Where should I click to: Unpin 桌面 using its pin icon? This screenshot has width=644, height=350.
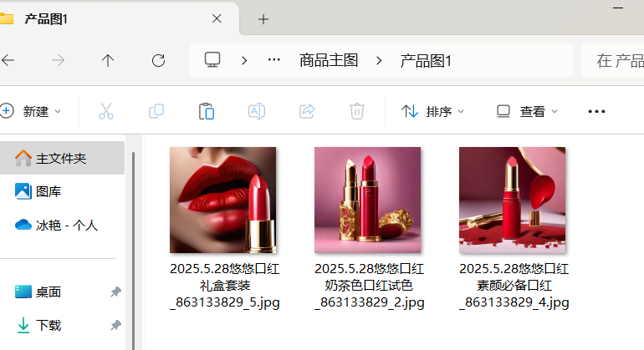pos(115,292)
